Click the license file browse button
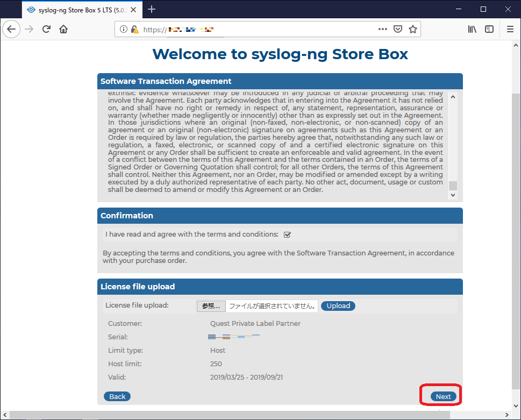521x420 pixels. (x=211, y=306)
